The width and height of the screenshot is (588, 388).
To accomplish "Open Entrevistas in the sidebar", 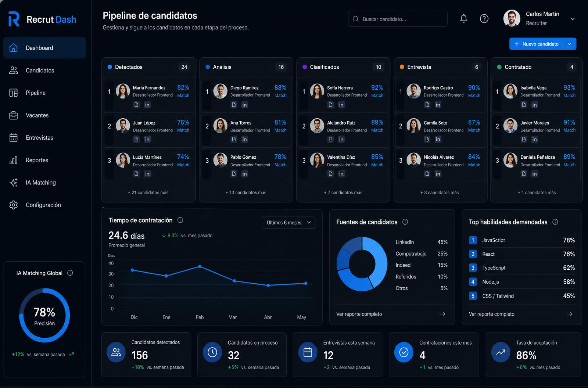I will (45, 137).
